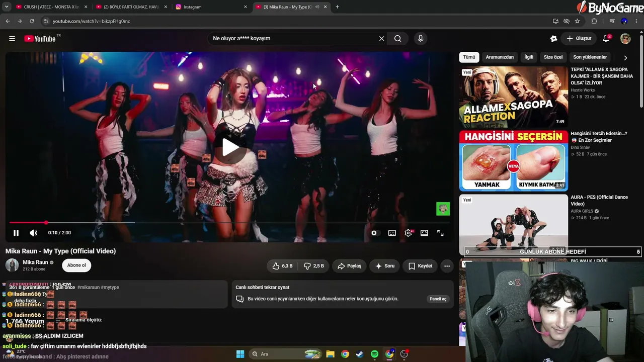Switch to the Instagram browser tab
This screenshot has height=362, width=644.
(211, 7)
